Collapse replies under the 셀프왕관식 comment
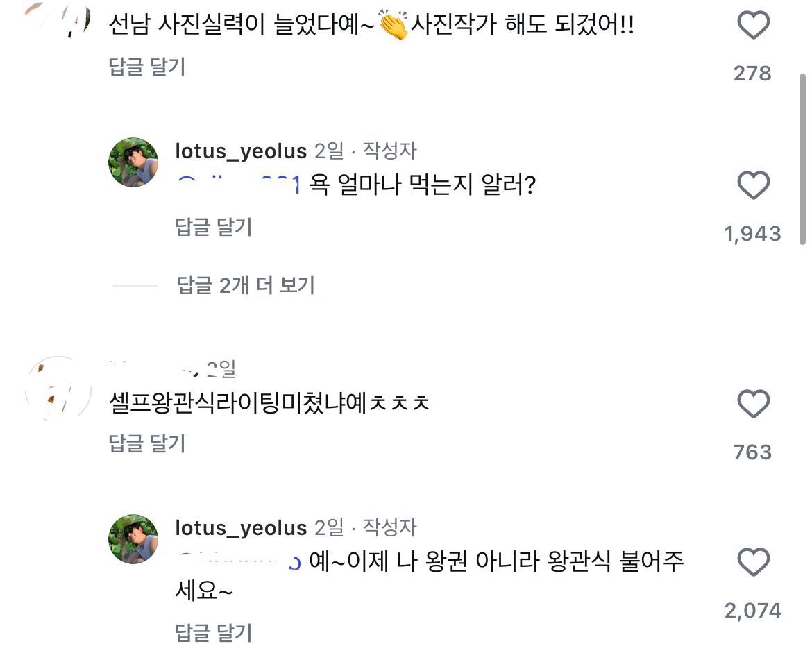 [147, 443]
